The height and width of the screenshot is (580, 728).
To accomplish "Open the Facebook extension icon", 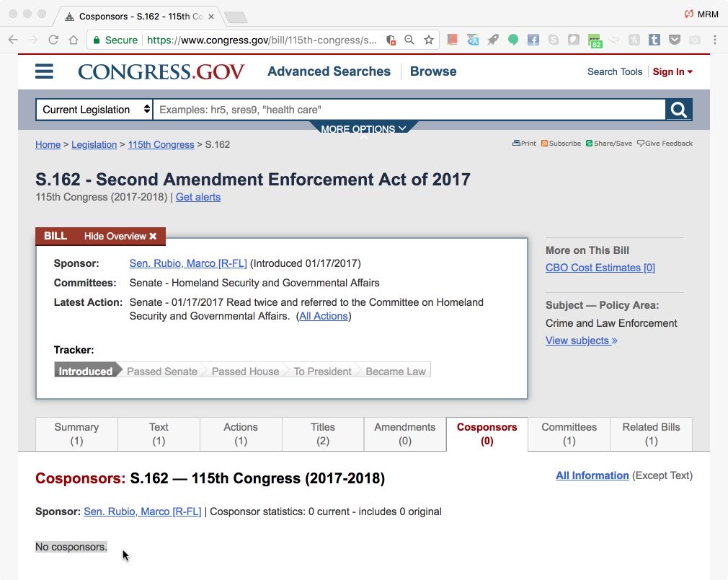I will point(533,40).
